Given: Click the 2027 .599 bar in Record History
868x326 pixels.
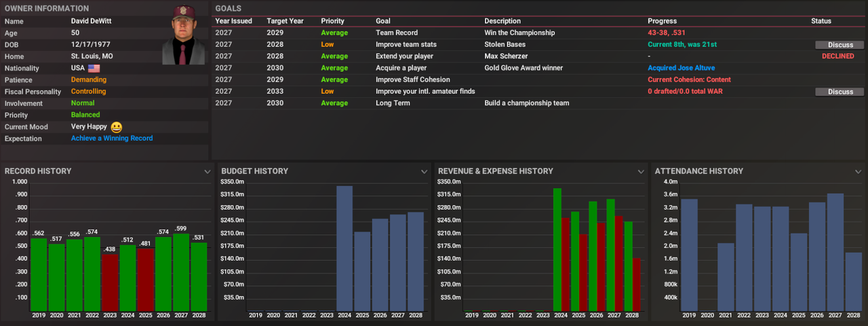Looking at the screenshot, I should pos(180,272).
